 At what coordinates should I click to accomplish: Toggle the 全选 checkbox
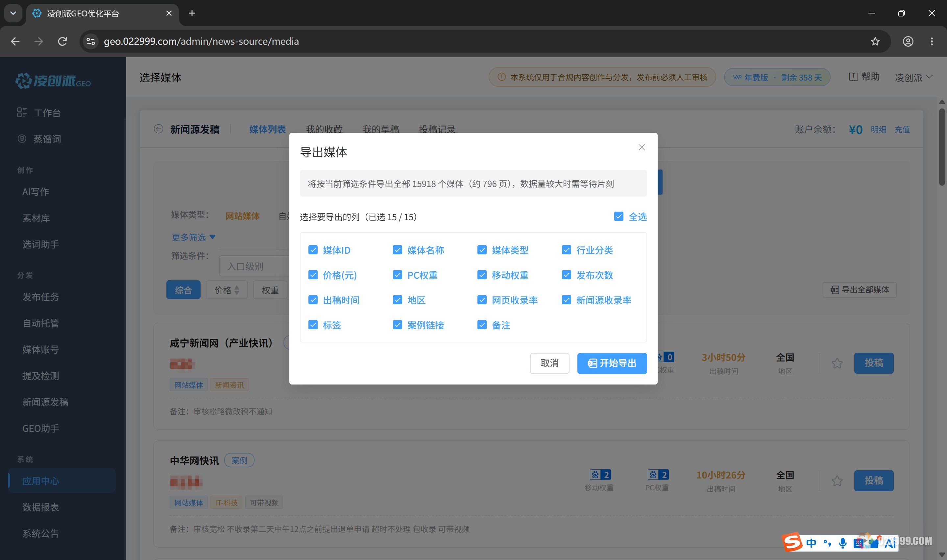618,217
